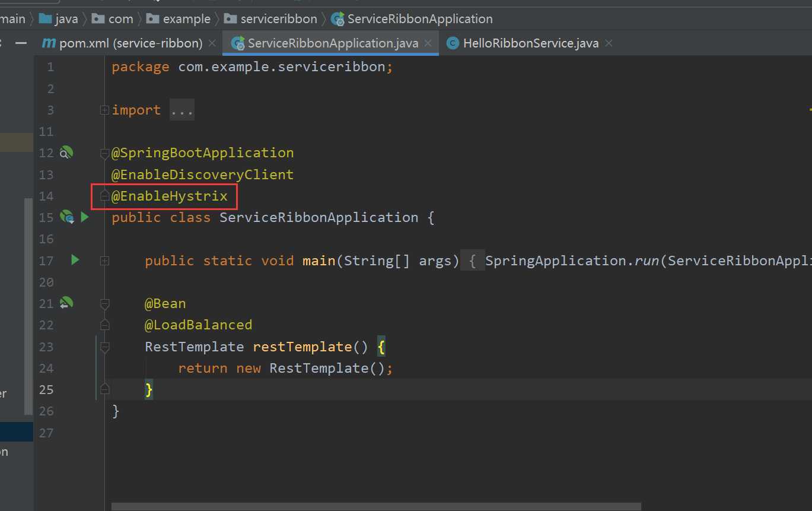Click the Spring gutter icon on line 15

coord(66,217)
